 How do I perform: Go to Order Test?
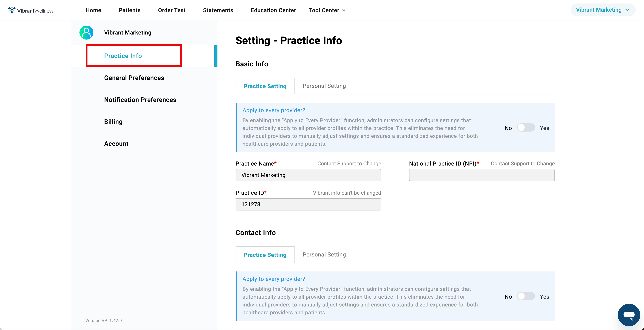coord(172,10)
